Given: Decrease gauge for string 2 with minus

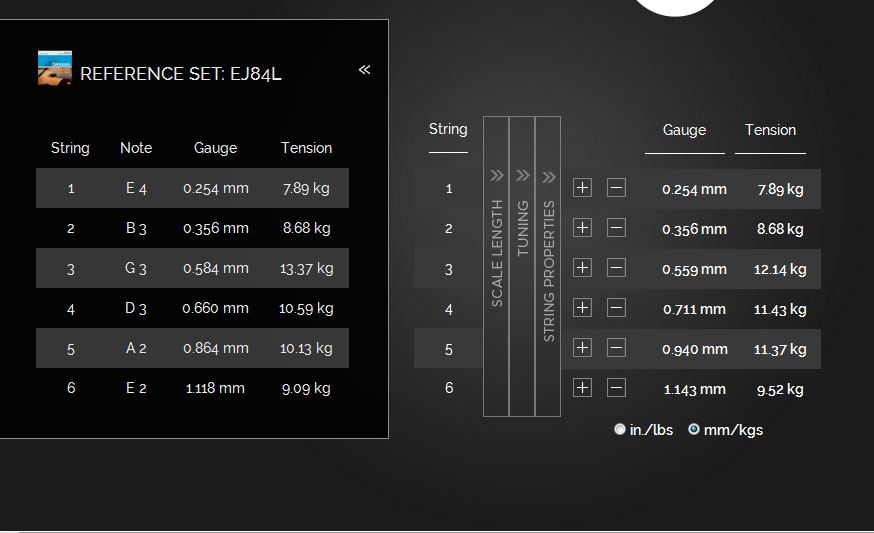Looking at the screenshot, I should [x=616, y=227].
